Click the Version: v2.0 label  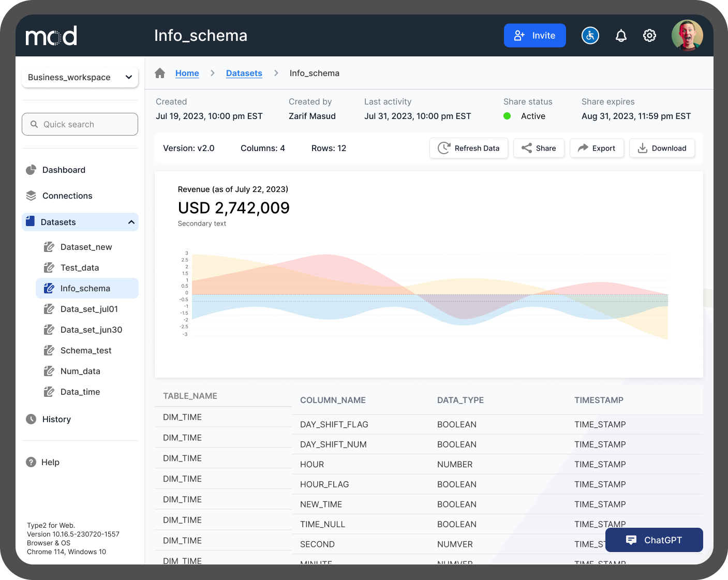(189, 148)
